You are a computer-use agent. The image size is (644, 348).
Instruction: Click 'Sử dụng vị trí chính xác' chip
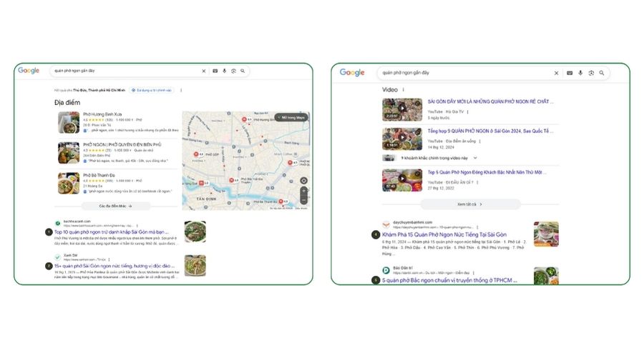pos(152,90)
